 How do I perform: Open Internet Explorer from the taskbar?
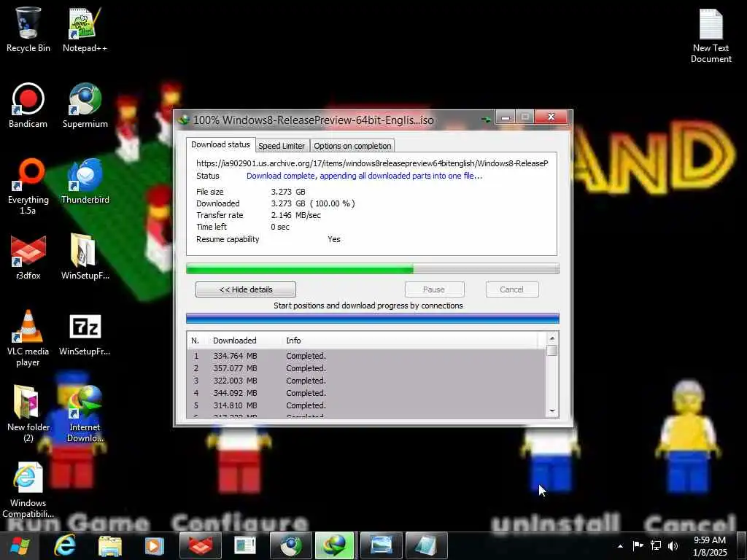pos(65,545)
